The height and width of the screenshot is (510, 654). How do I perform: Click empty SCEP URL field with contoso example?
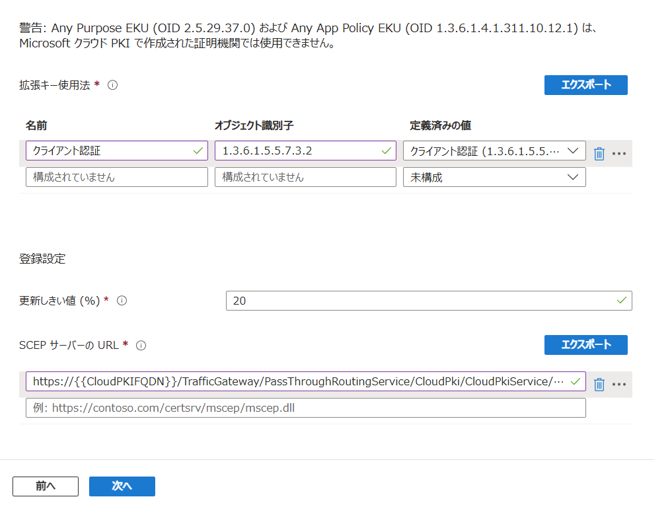tap(305, 408)
